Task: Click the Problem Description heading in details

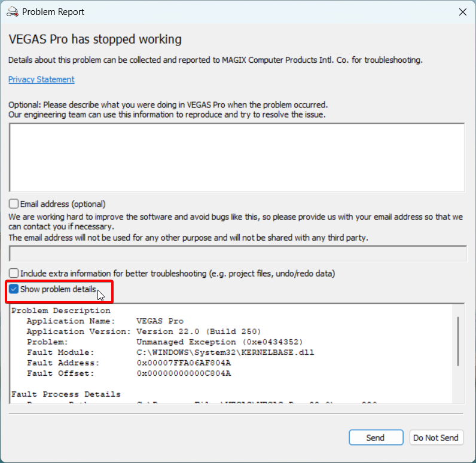Action: click(61, 311)
